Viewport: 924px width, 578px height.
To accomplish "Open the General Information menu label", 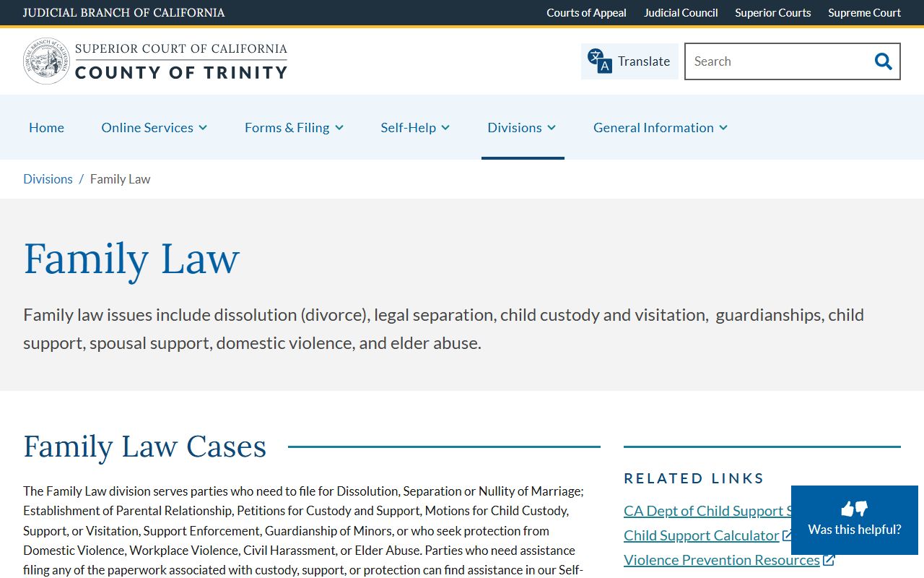I will (653, 127).
